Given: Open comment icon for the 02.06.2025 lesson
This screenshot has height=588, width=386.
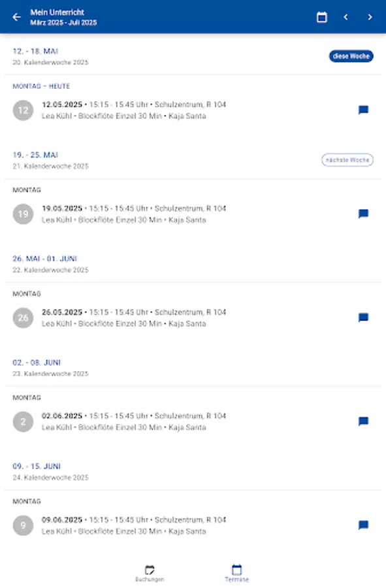Looking at the screenshot, I should [363, 421].
